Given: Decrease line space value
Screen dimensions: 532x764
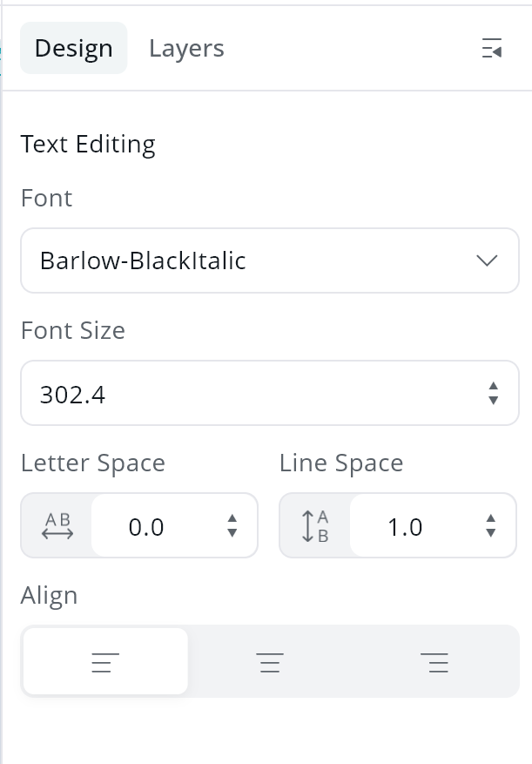Looking at the screenshot, I should [491, 533].
